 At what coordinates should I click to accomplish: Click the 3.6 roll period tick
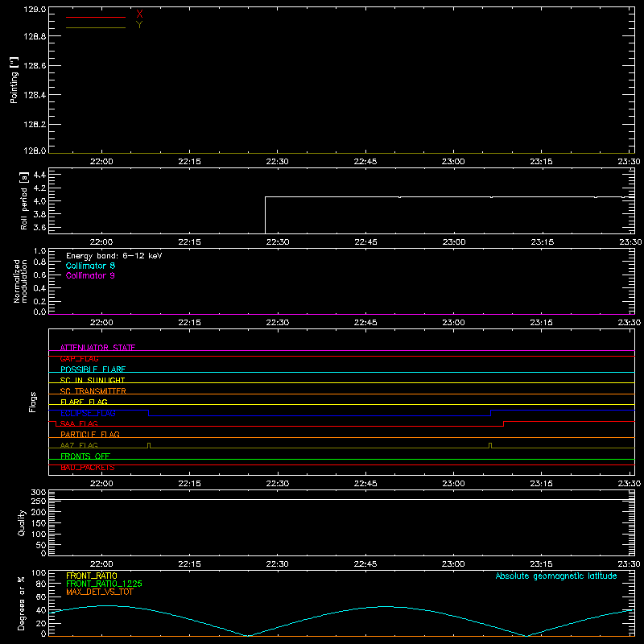(39, 227)
